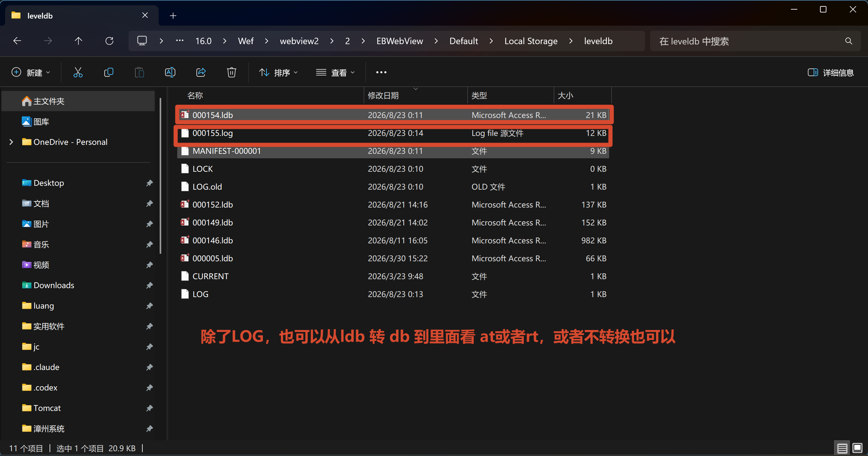
Task: Click the Delete trash icon
Action: (x=232, y=72)
